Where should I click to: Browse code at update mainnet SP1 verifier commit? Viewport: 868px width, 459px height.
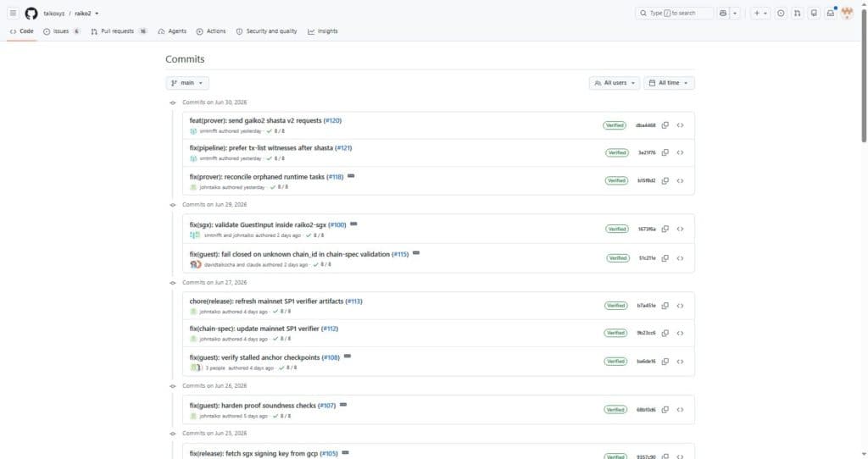[680, 333]
